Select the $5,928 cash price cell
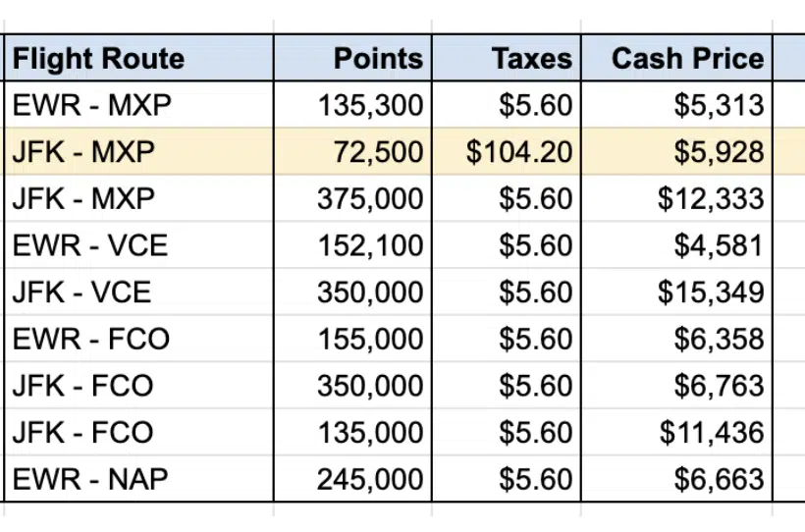805x532 pixels. tap(719, 152)
